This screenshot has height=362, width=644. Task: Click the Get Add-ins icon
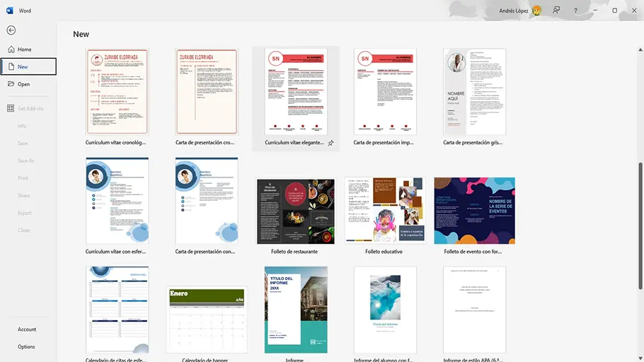11,108
